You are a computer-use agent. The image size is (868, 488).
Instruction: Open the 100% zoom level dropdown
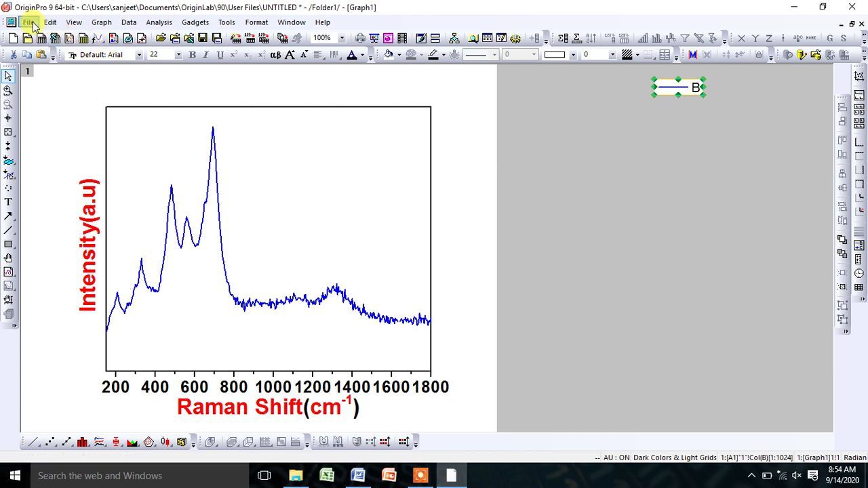click(x=342, y=38)
